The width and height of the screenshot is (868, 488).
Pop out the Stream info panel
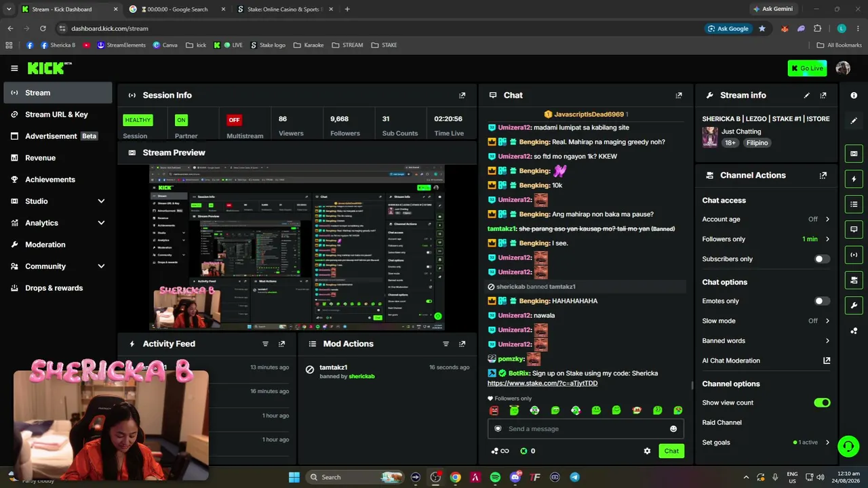coord(823,96)
